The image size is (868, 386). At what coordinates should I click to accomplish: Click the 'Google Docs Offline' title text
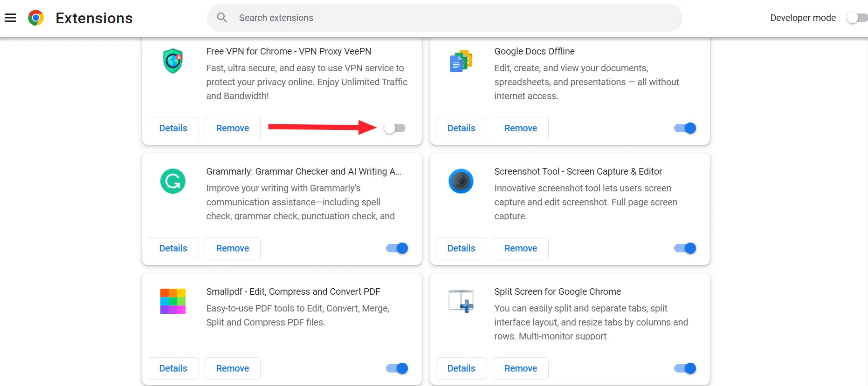point(534,51)
